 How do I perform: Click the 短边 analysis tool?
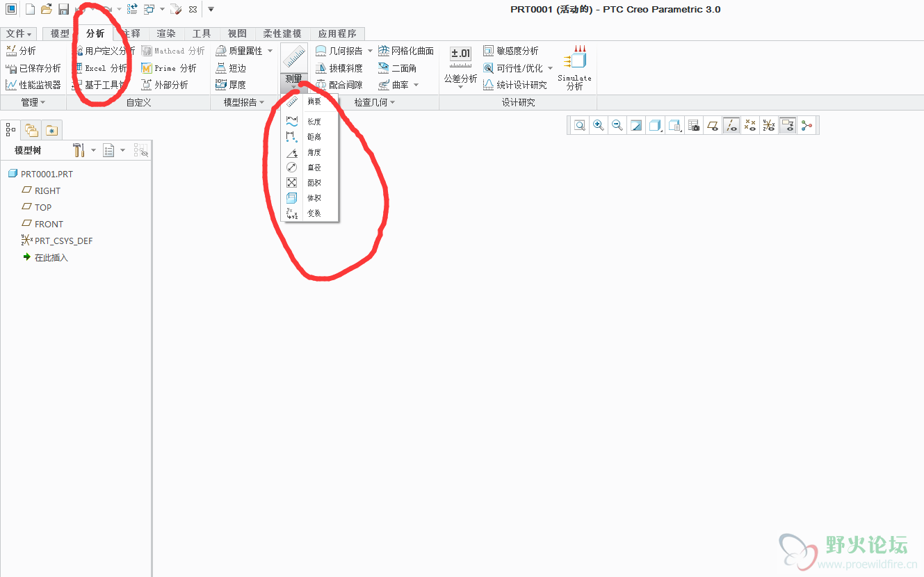point(231,68)
